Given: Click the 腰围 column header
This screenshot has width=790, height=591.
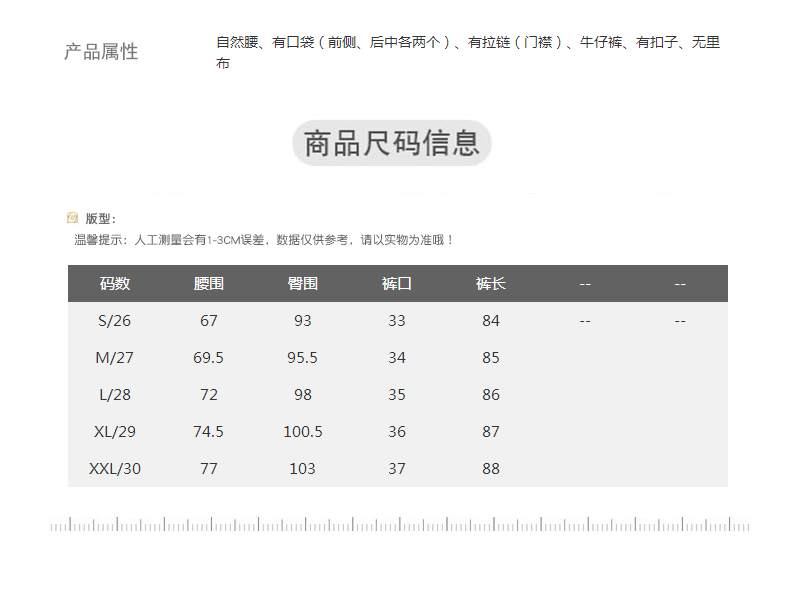Looking at the screenshot, I should tap(209, 284).
